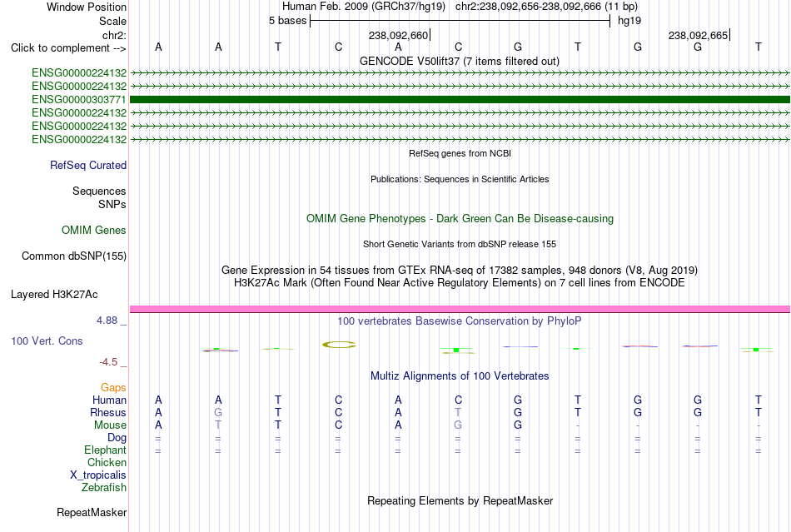The width and height of the screenshot is (791, 532).
Task: Open the 'H3K27Ac Mark' ENCODE track title
Action: click(x=460, y=283)
